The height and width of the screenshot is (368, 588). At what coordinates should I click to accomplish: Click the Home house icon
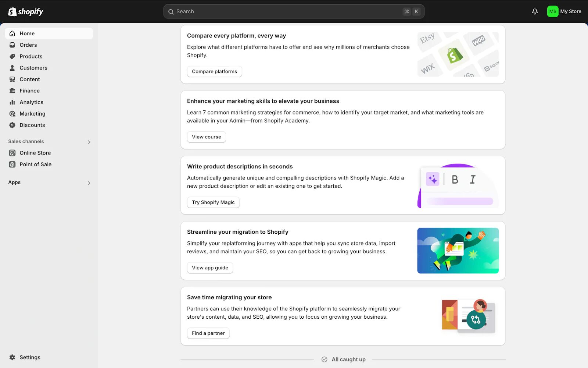(12, 33)
